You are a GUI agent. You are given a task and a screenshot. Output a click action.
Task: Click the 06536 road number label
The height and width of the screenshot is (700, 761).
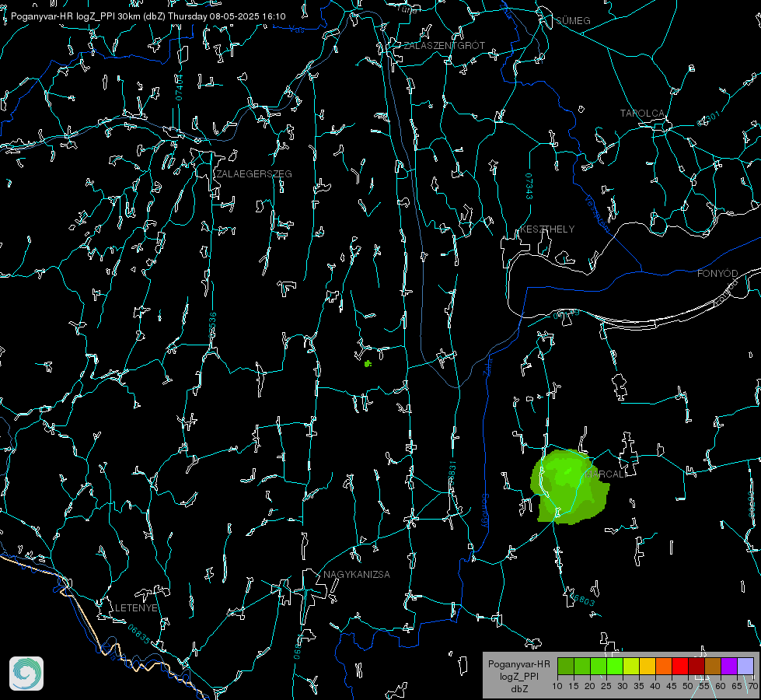click(x=212, y=325)
